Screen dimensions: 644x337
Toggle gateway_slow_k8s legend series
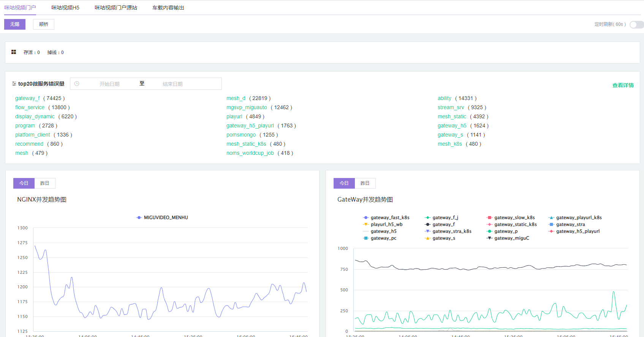511,218
